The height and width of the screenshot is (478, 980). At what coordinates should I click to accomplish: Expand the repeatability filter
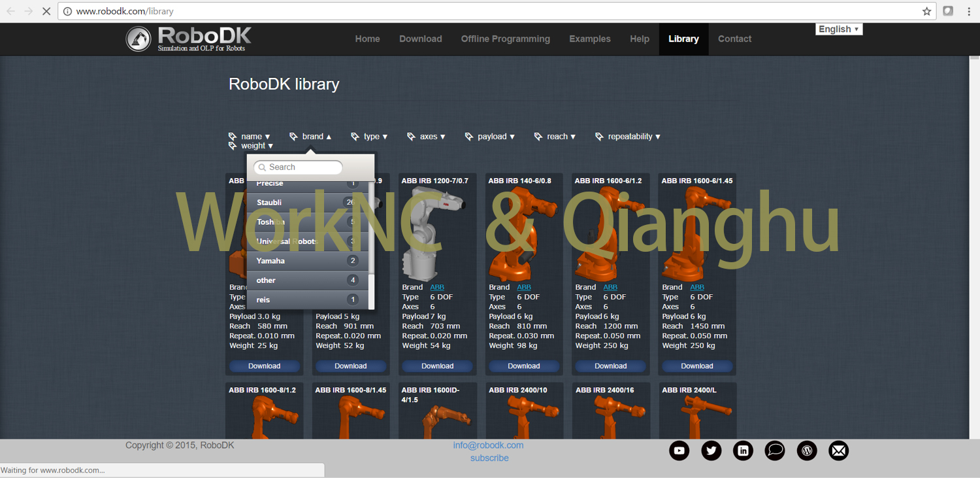point(628,136)
